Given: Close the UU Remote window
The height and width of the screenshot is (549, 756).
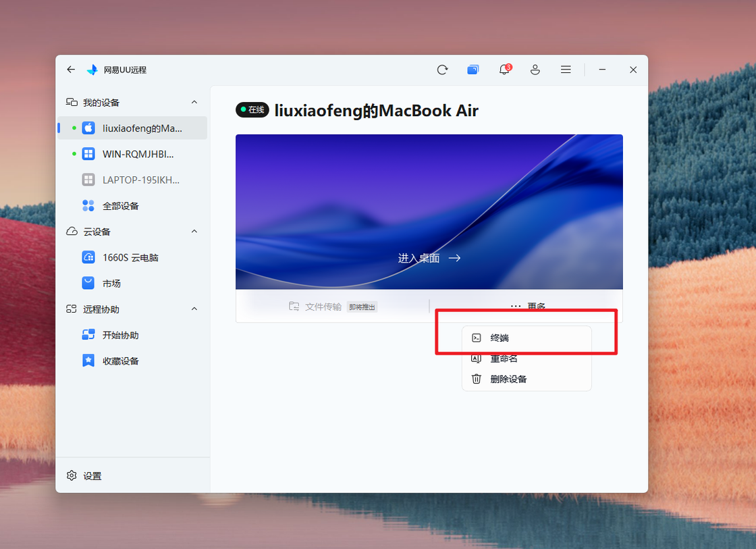Looking at the screenshot, I should pos(633,70).
